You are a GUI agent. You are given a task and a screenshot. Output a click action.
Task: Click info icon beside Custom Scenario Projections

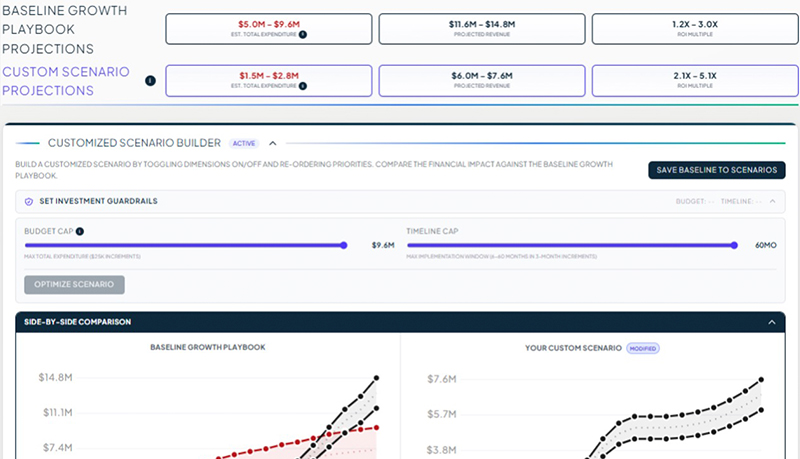pos(150,81)
